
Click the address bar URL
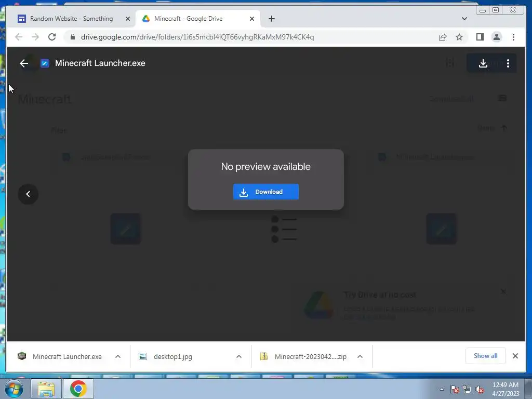click(197, 37)
